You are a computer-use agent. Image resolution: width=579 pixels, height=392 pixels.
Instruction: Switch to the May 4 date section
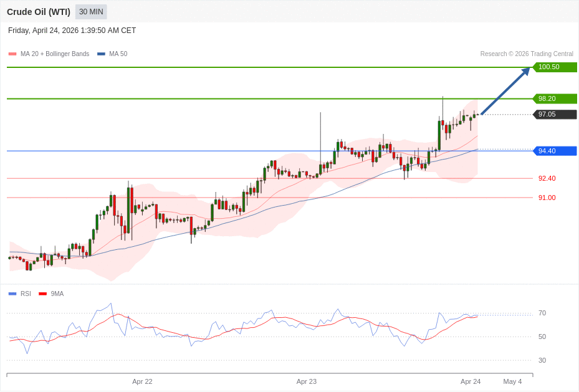click(x=512, y=381)
